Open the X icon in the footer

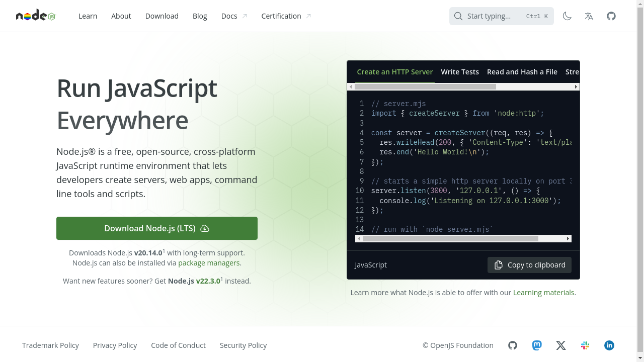click(x=560, y=345)
